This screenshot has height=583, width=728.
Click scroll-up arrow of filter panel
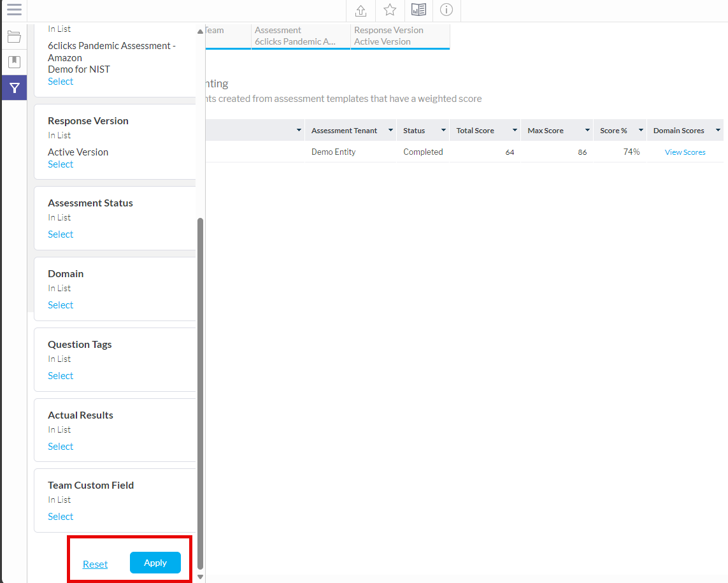click(200, 32)
